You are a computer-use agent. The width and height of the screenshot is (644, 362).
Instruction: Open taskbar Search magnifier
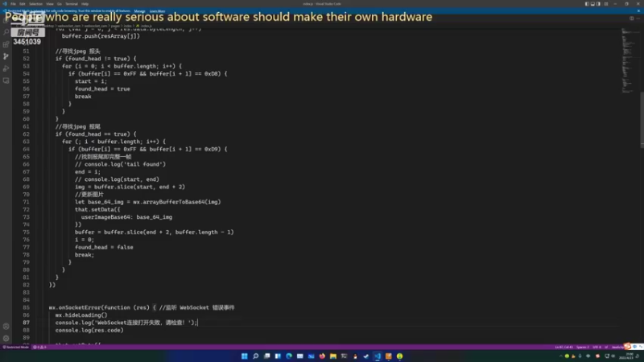click(255, 356)
